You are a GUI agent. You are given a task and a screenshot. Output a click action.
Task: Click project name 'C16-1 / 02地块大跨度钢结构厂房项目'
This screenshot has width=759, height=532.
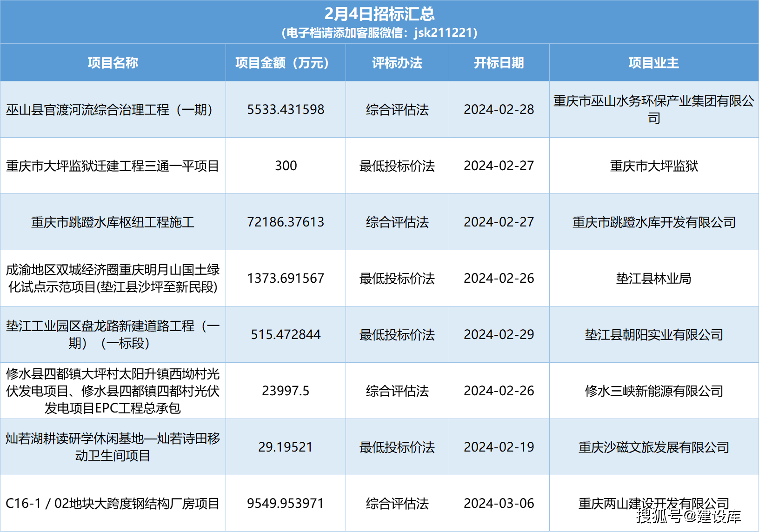113,504
